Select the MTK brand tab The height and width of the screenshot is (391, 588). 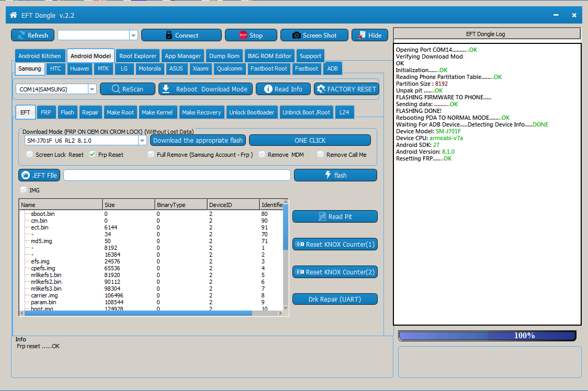[103, 68]
